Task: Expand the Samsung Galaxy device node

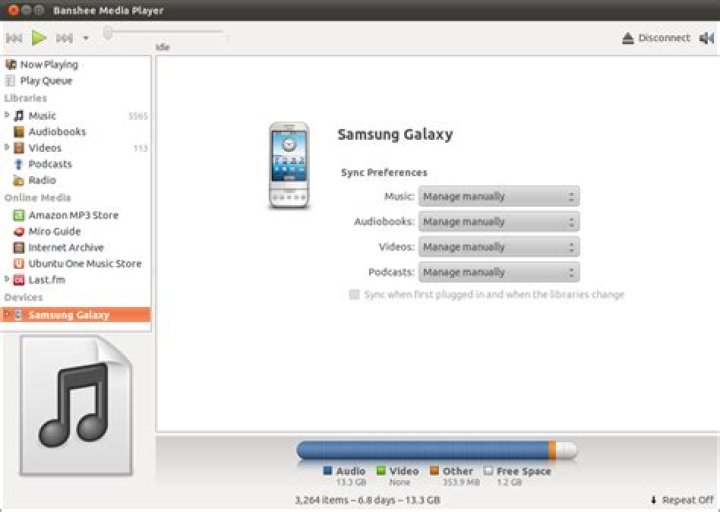Action: (6, 314)
